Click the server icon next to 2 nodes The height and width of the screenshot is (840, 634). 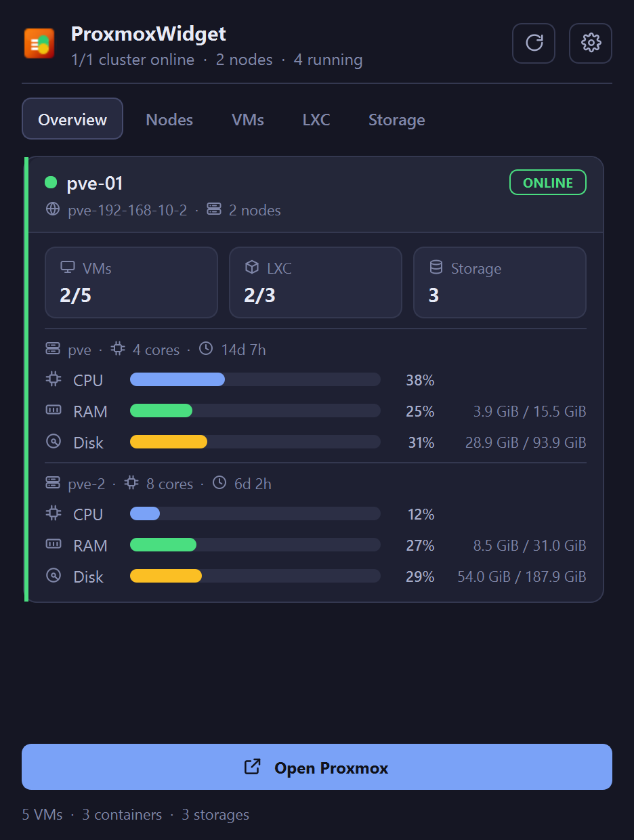214,209
